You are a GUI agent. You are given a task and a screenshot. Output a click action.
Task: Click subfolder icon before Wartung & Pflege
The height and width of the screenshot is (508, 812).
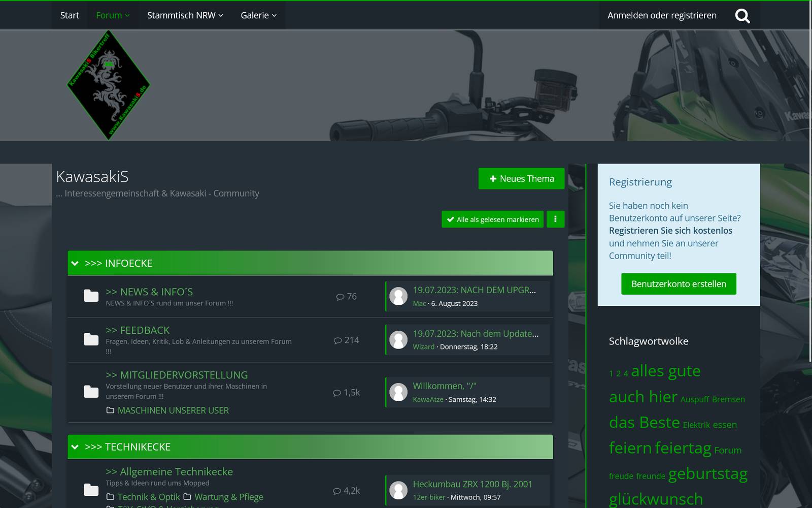(x=187, y=497)
